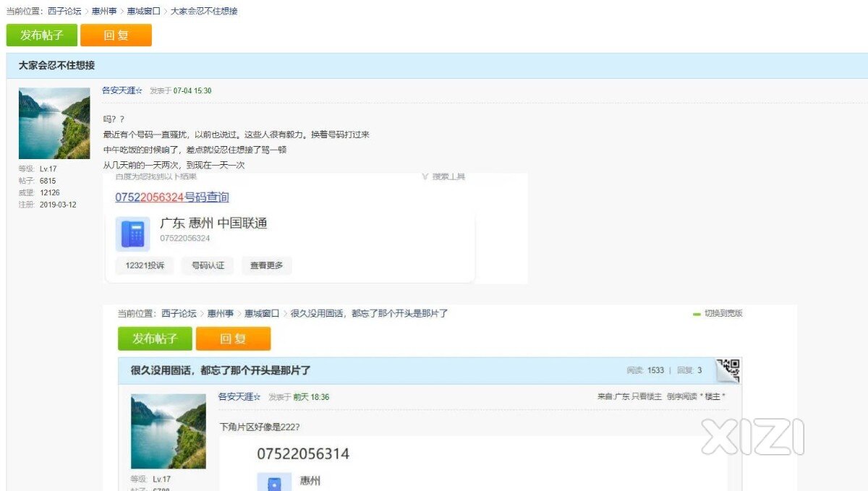Click the 发布帖子 button above the 很久没用固话 title
868x491 pixels.
point(156,338)
